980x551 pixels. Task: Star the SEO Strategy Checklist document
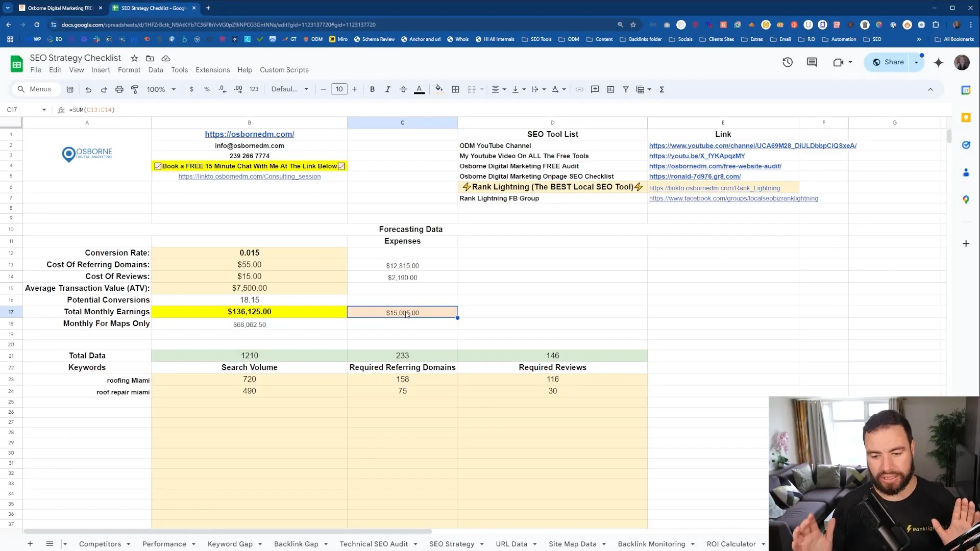[x=134, y=58]
